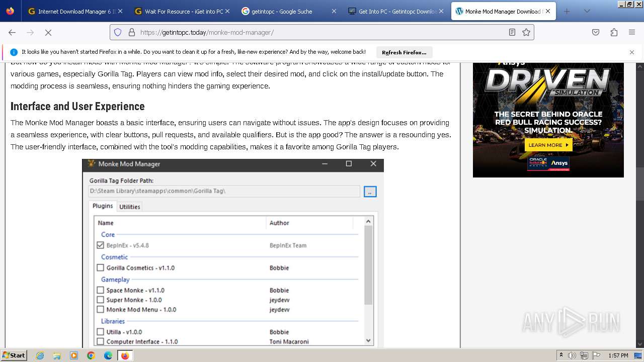The image size is (644, 362).
Task: Stop the page from loading
Action: tap(48, 32)
